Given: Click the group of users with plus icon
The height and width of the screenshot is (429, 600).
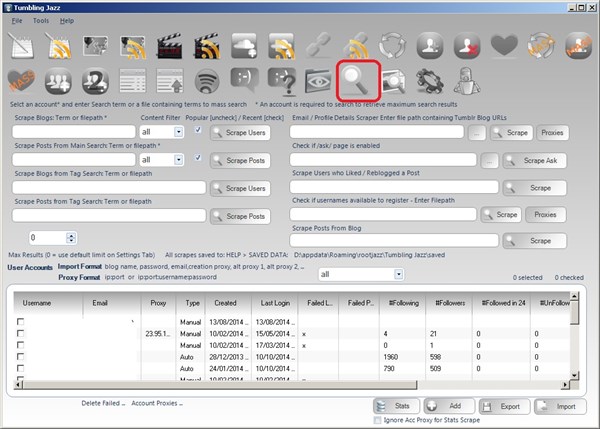Looking at the screenshot, I should pos(58,81).
